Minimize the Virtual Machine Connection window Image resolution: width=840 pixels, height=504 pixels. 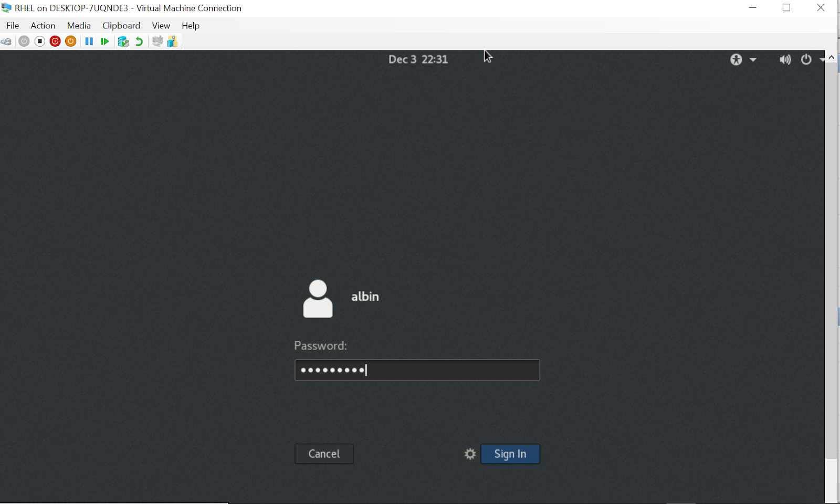click(x=753, y=8)
